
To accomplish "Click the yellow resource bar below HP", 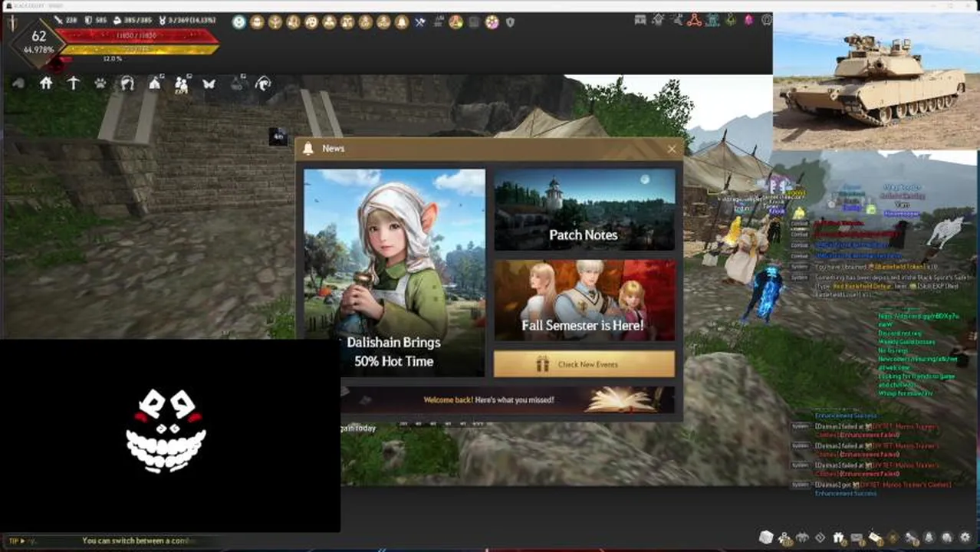I will 138,49.
